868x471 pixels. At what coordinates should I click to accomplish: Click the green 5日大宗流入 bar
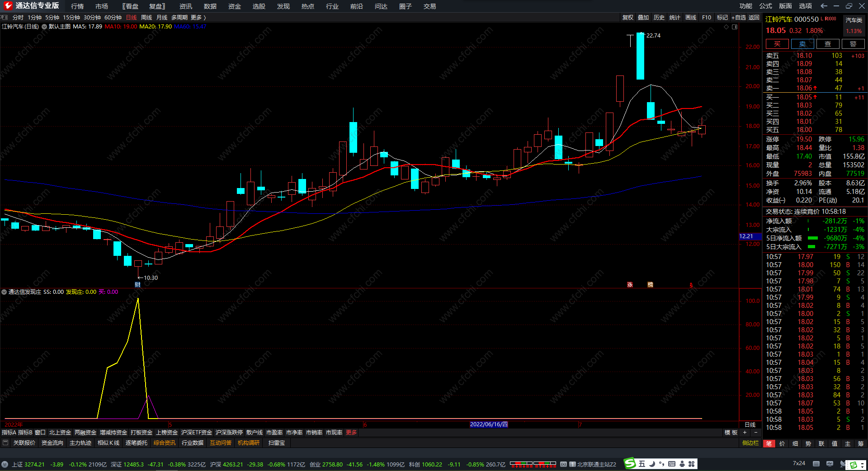(811, 247)
